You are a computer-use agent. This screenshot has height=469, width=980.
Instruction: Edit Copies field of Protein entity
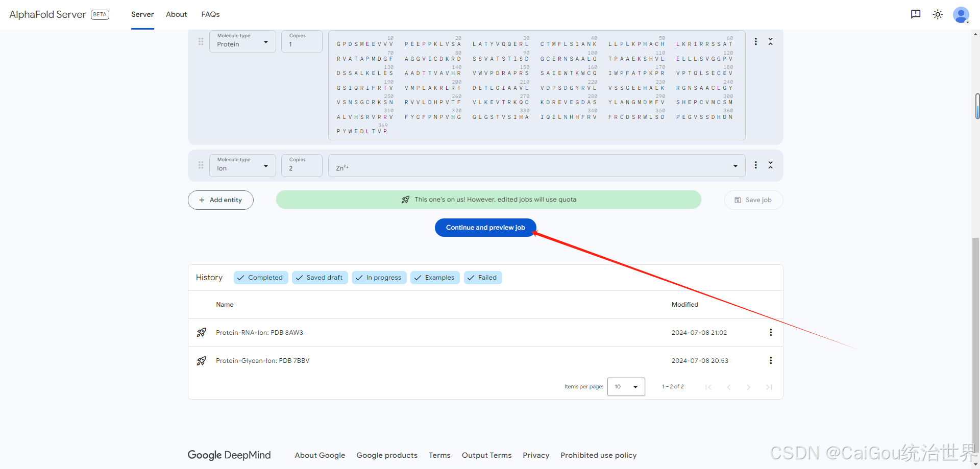[x=302, y=41]
